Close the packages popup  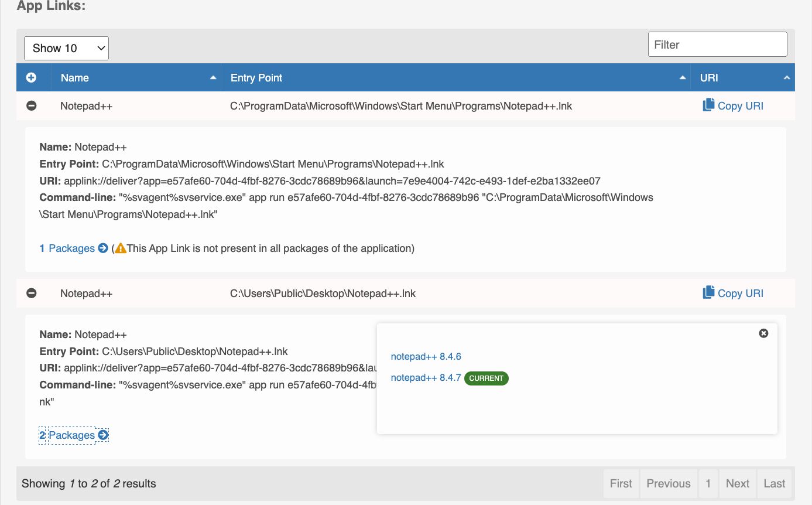(x=763, y=333)
